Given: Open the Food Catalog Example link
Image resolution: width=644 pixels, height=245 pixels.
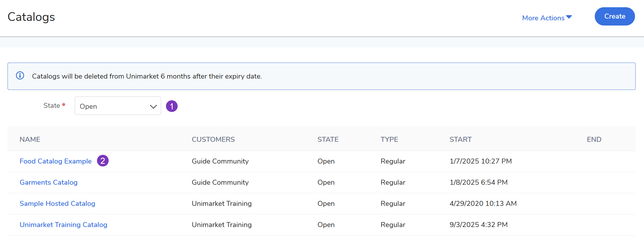Looking at the screenshot, I should [x=55, y=161].
